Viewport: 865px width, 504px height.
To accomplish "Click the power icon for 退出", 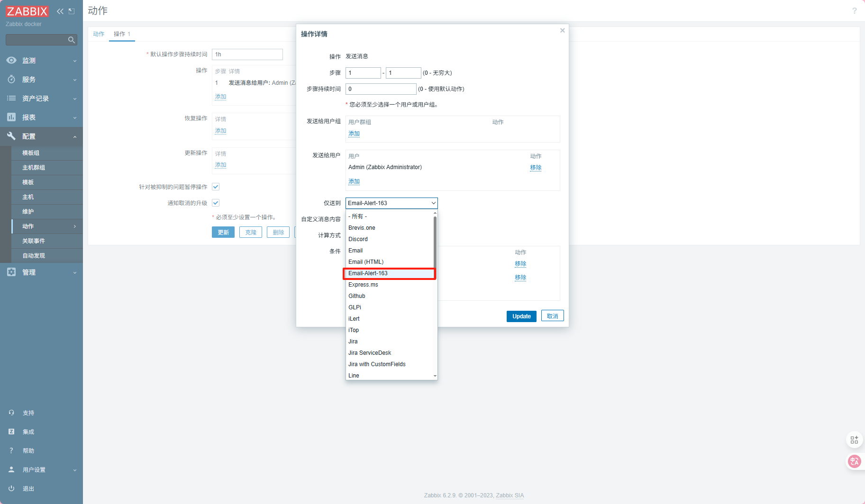I will click(x=11, y=488).
